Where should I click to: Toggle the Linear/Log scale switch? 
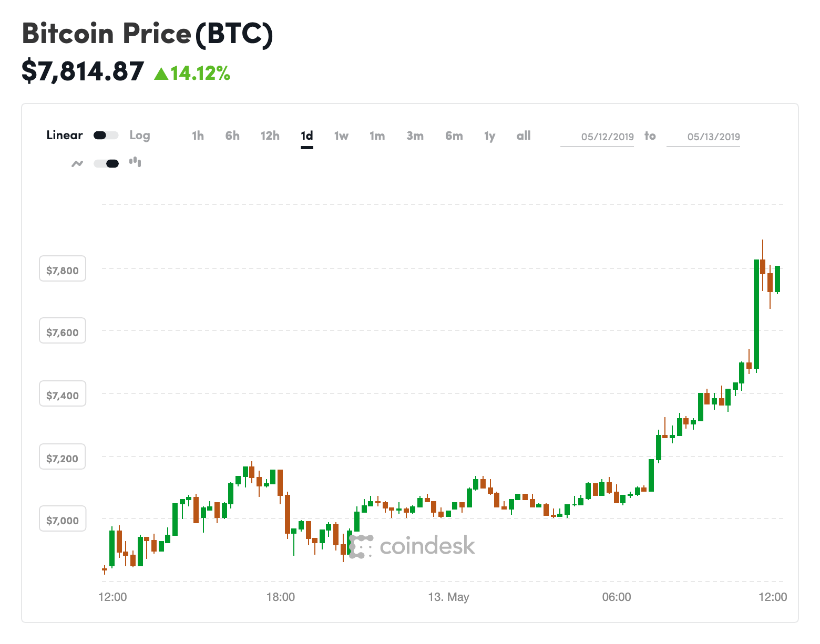[x=105, y=135]
